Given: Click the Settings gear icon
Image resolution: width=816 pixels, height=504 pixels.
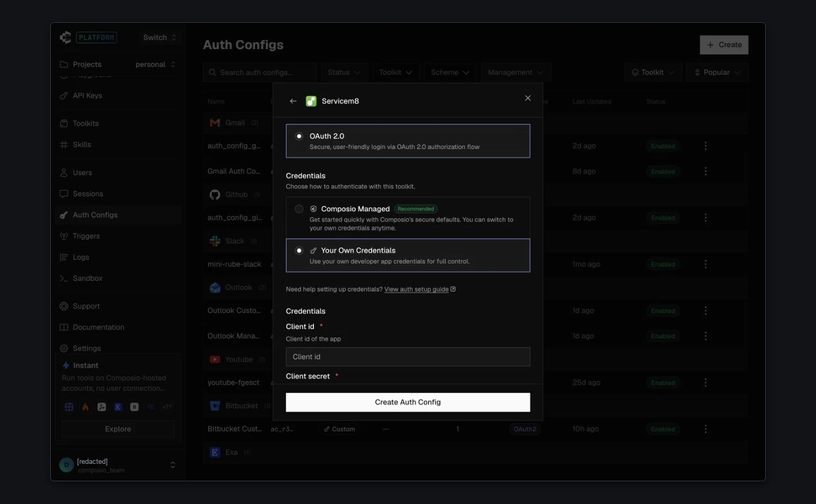Looking at the screenshot, I should (x=64, y=349).
